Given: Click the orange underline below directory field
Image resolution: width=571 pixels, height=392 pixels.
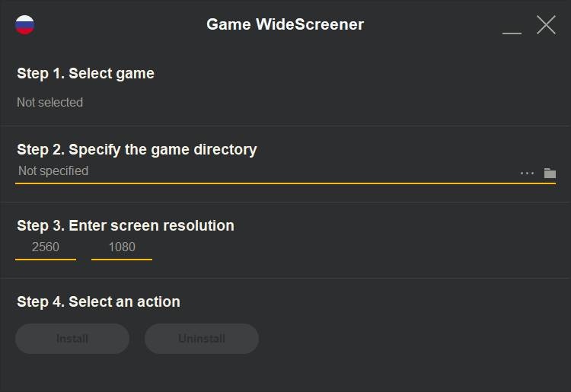Looking at the screenshot, I should point(285,183).
